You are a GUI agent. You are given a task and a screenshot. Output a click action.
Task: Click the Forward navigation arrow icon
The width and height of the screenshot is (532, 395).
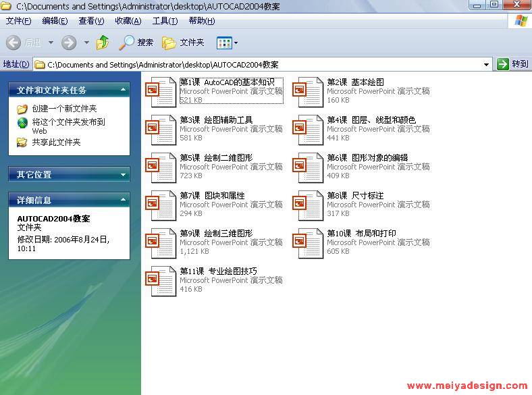pyautogui.click(x=68, y=43)
